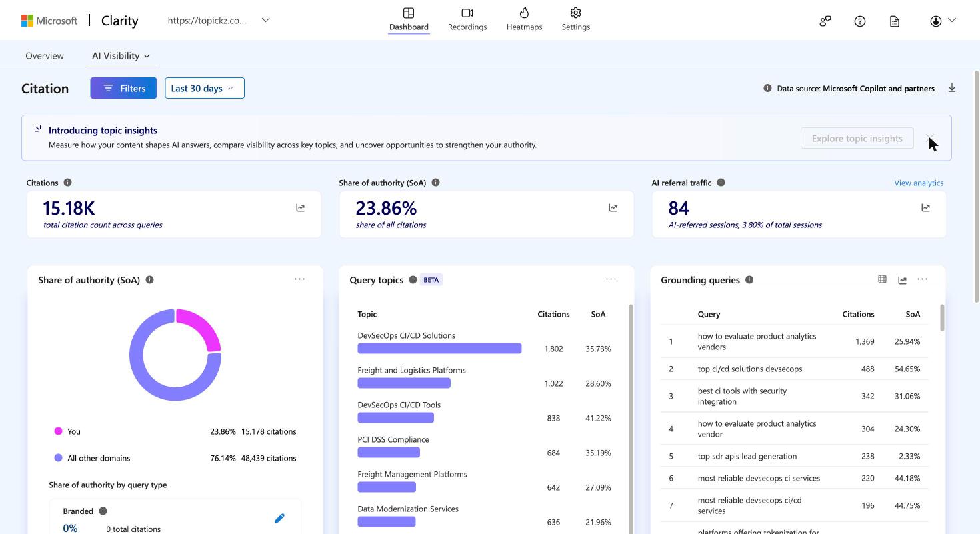The width and height of the screenshot is (980, 534).
Task: Open more options for Query topics panel
Action: coord(611,279)
